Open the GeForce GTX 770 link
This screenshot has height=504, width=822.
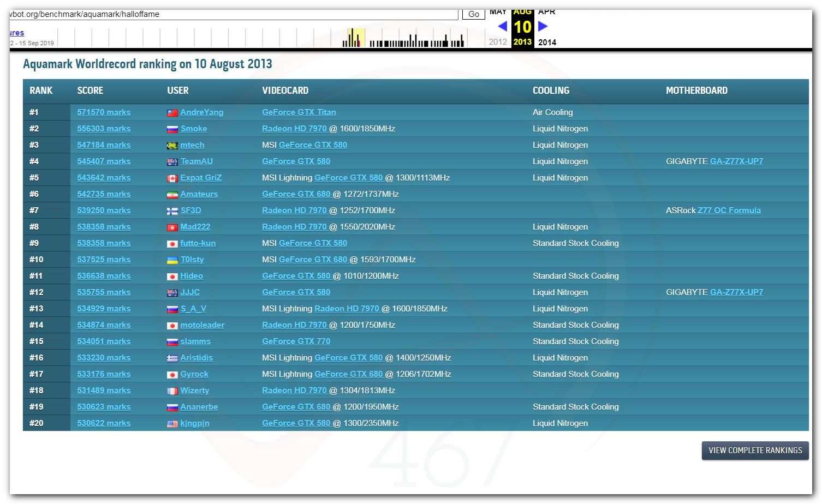point(296,341)
